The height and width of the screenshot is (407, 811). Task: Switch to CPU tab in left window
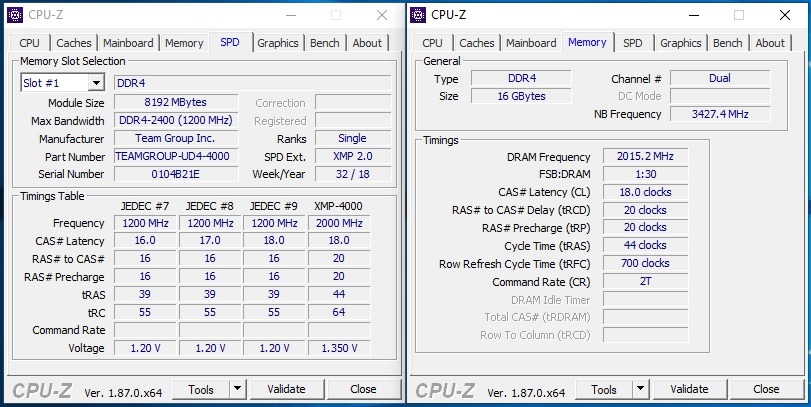pyautogui.click(x=29, y=43)
